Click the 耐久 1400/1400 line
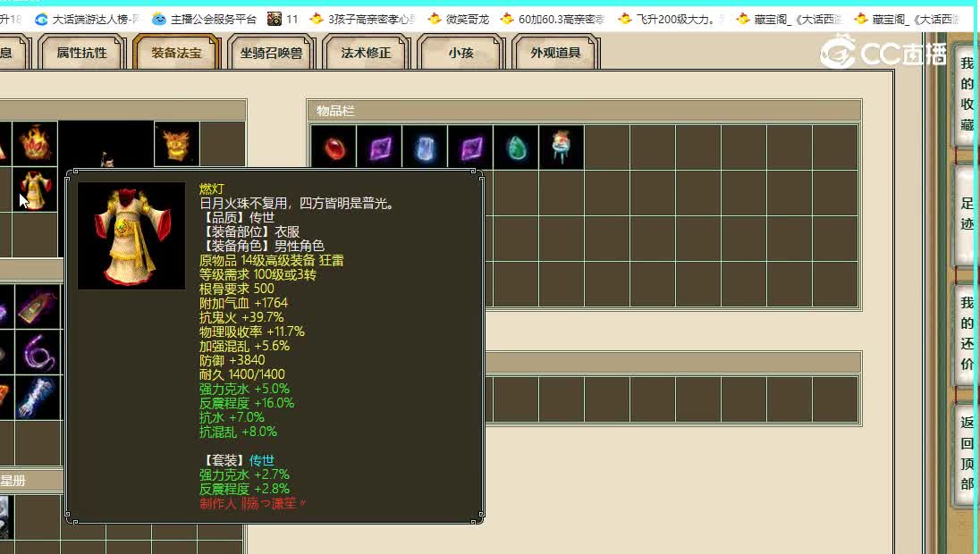980x554 pixels. click(x=242, y=374)
